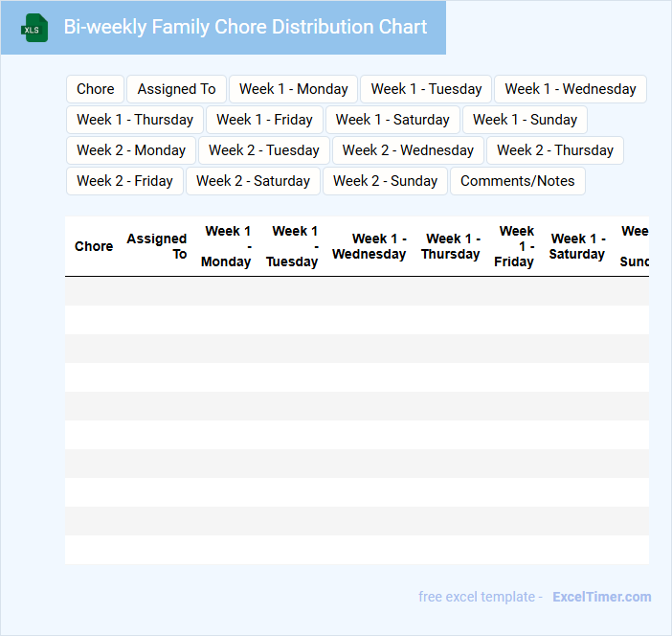The height and width of the screenshot is (636, 672).
Task: Select the Week 1 - Thursday column header
Action: click(x=451, y=246)
